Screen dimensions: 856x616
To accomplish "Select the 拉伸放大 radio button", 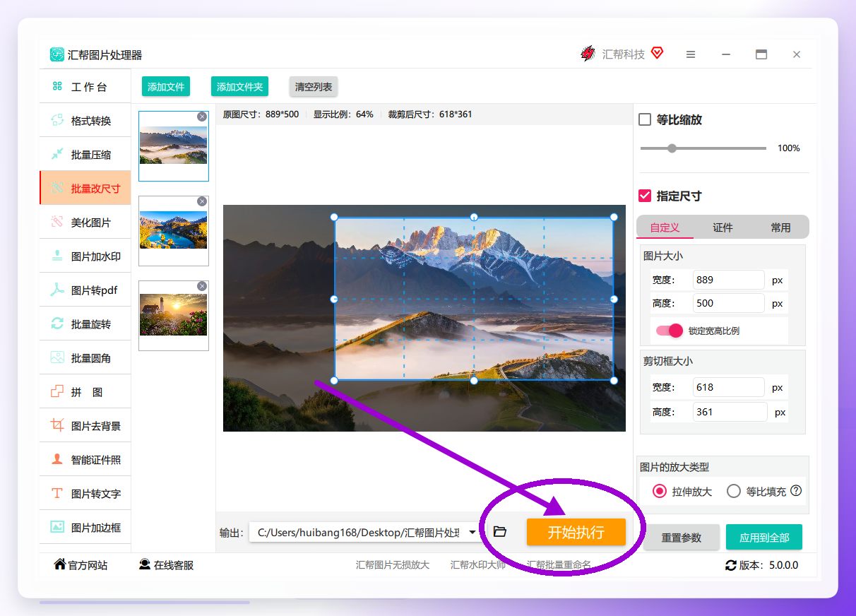I will (660, 491).
